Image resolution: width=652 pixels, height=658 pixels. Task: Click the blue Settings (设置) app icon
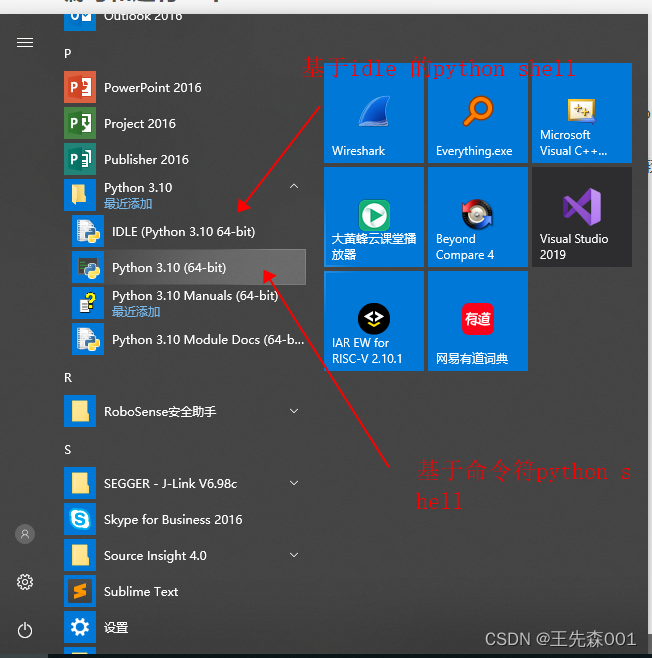tap(80, 627)
